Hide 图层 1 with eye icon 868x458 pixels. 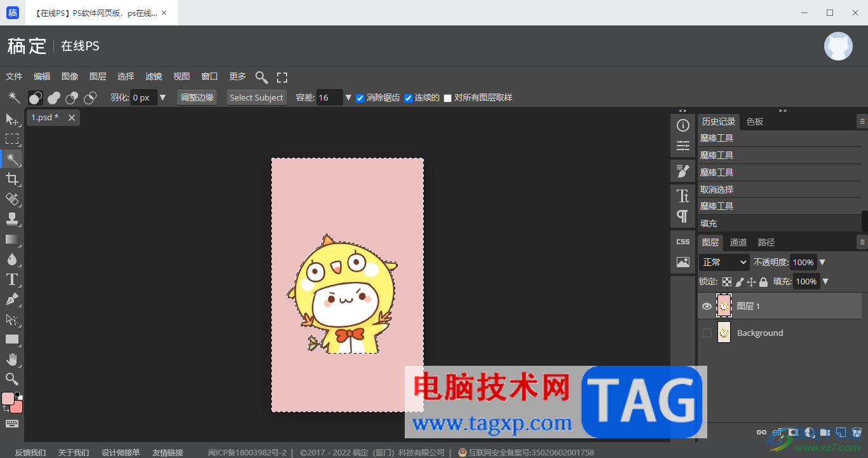(707, 307)
